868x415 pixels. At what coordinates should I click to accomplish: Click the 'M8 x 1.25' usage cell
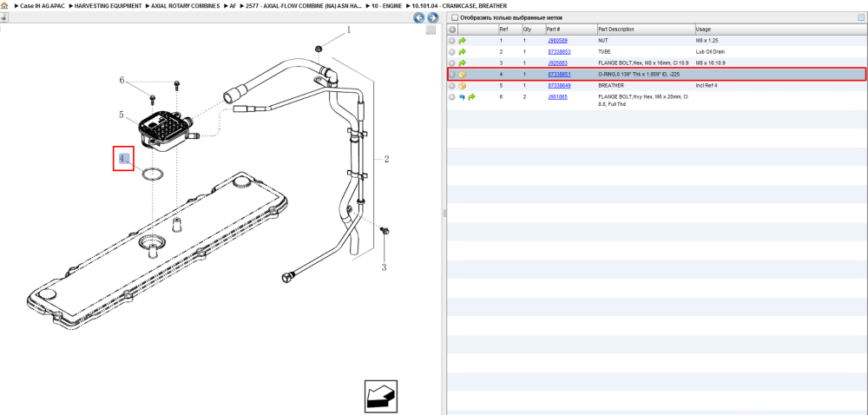tap(707, 41)
